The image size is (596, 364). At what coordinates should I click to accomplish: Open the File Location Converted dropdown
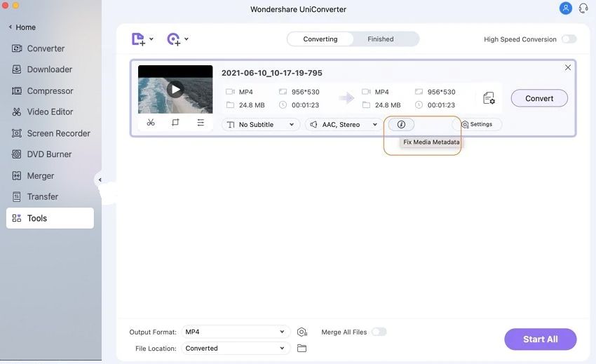(236, 349)
